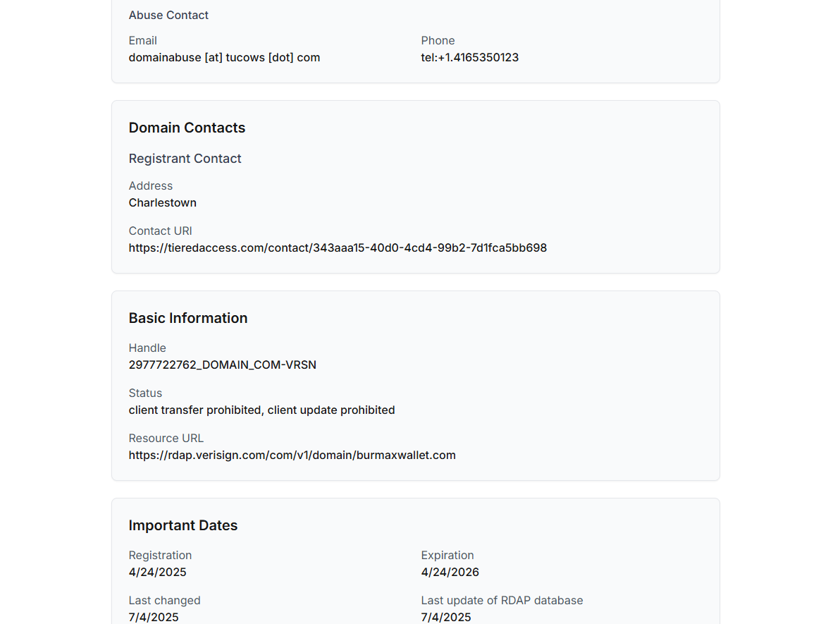The width and height of the screenshot is (840, 624).
Task: Click the Basic Information heading
Action: click(187, 318)
